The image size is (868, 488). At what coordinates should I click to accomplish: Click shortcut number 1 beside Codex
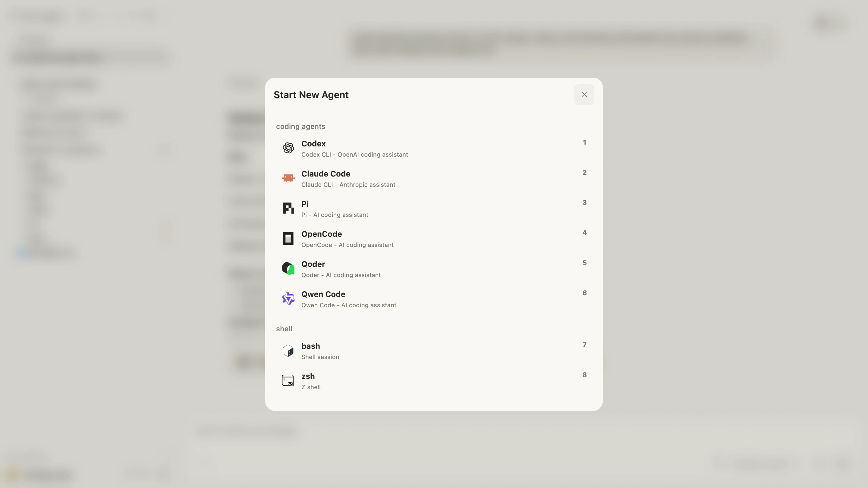coord(585,142)
